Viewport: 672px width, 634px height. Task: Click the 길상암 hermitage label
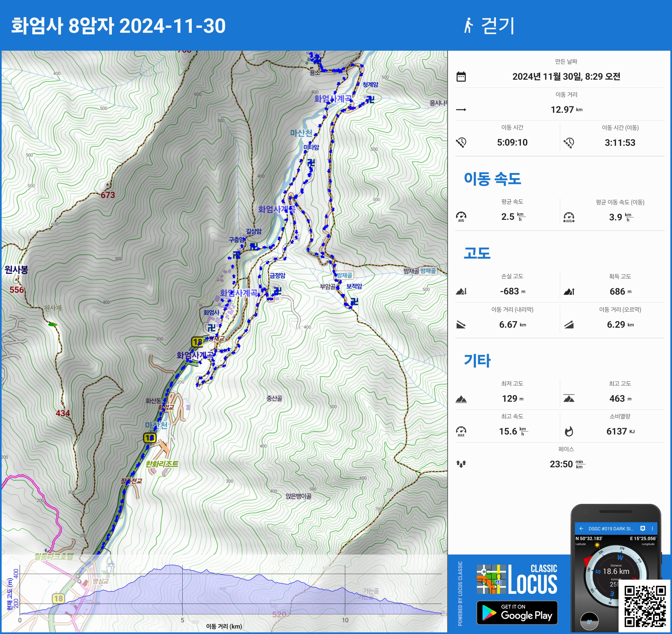pyautogui.click(x=254, y=231)
